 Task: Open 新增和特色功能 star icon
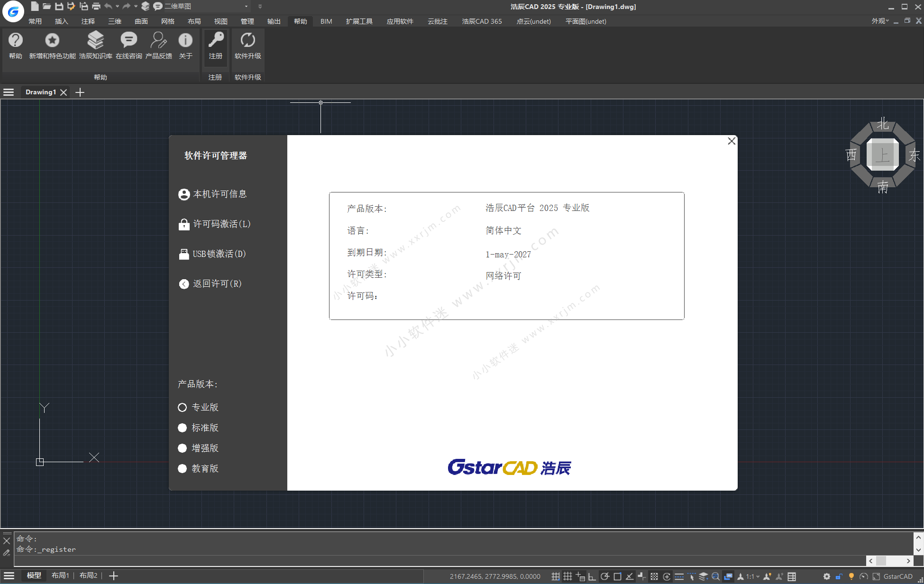tap(52, 46)
